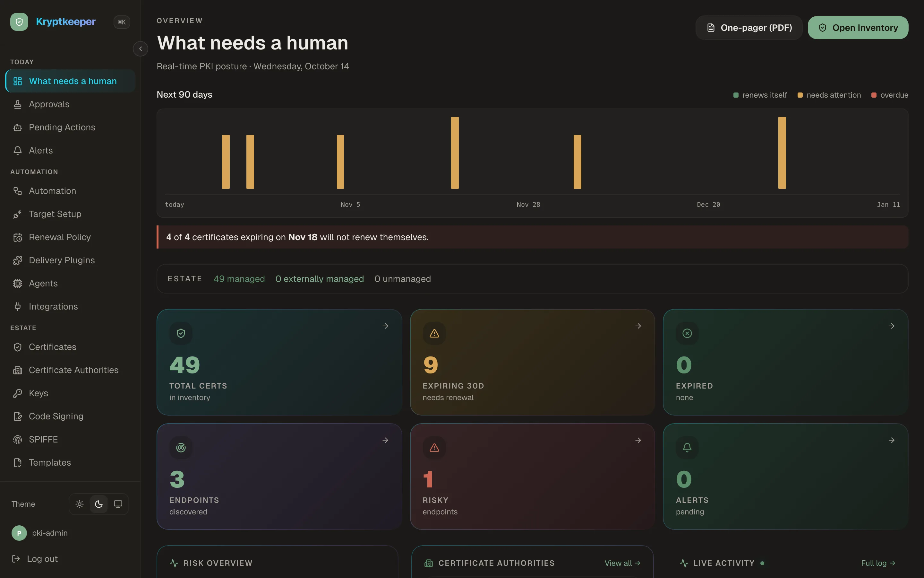The height and width of the screenshot is (578, 924).
Task: Collapse the sidebar with the chevron button
Action: (141, 49)
